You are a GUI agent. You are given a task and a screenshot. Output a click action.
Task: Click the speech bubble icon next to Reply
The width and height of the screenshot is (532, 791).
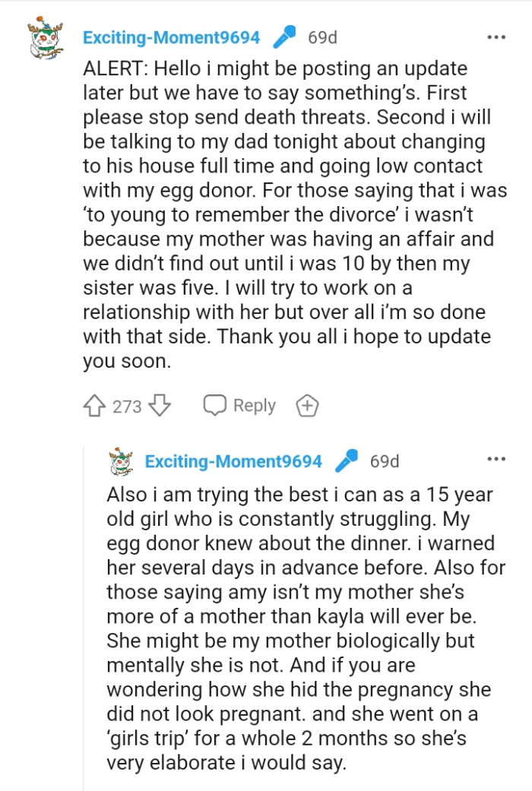pyautogui.click(x=215, y=405)
